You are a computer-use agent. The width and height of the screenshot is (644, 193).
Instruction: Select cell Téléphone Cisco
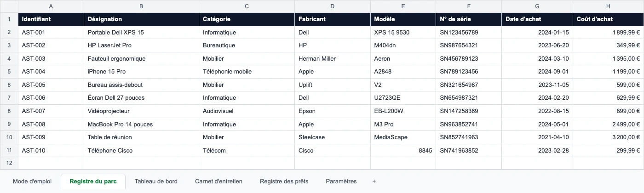pos(142,150)
